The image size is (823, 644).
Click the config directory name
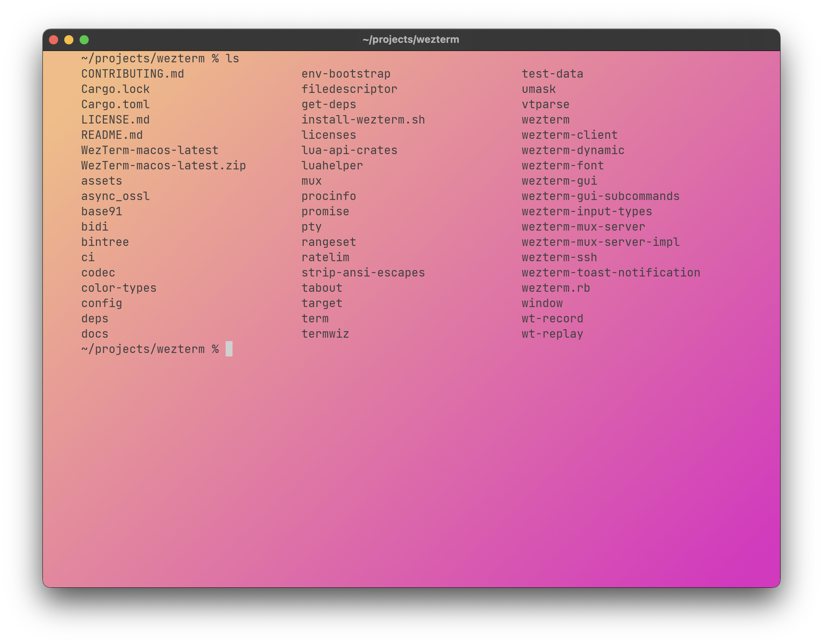click(102, 303)
